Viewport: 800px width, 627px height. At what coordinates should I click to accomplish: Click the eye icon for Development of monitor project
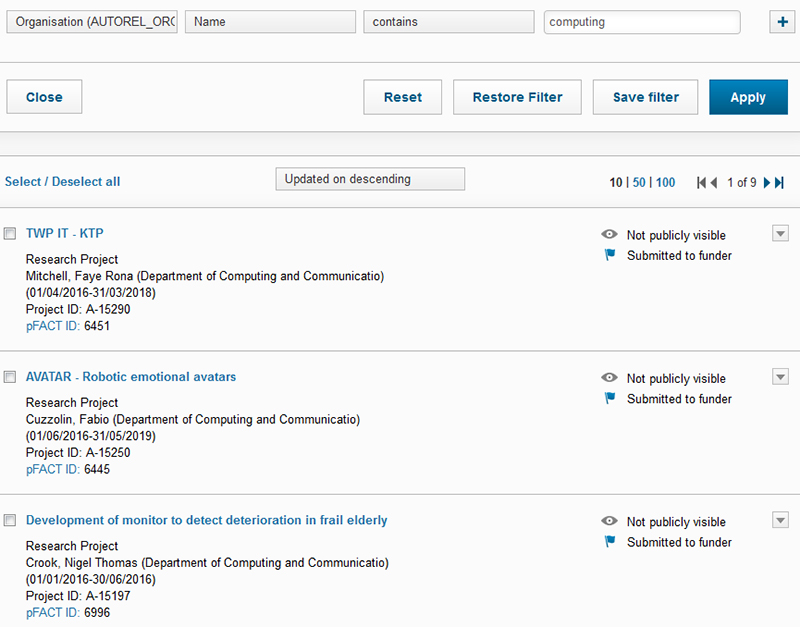(609, 521)
